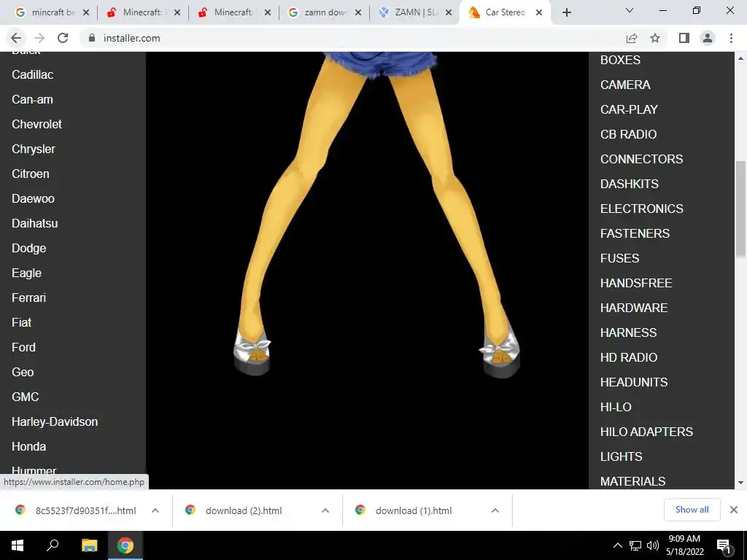Screen dimensions: 747x560
Task: Open the Chrysler vehicle link
Action: pos(34,149)
